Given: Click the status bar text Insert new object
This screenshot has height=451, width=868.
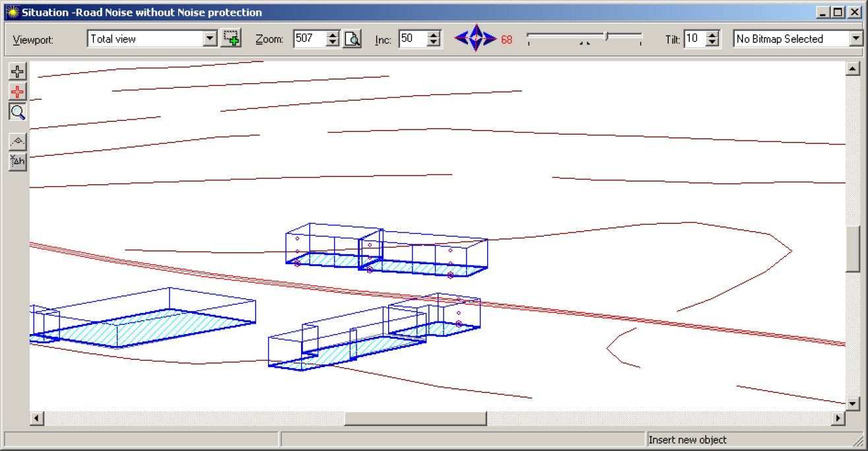Looking at the screenshot, I should coord(687,440).
